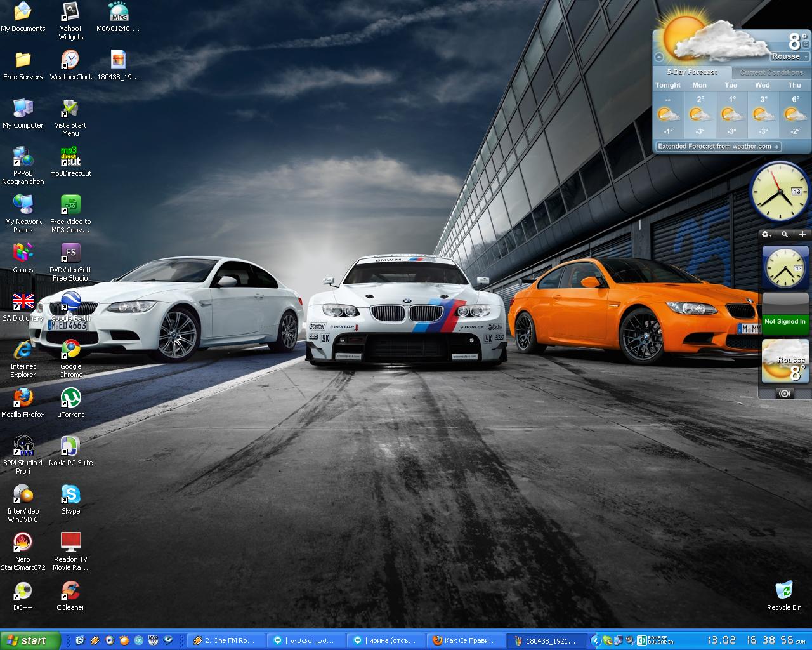812x650 pixels.
Task: Expand hidden system tray icons
Action: 595,640
